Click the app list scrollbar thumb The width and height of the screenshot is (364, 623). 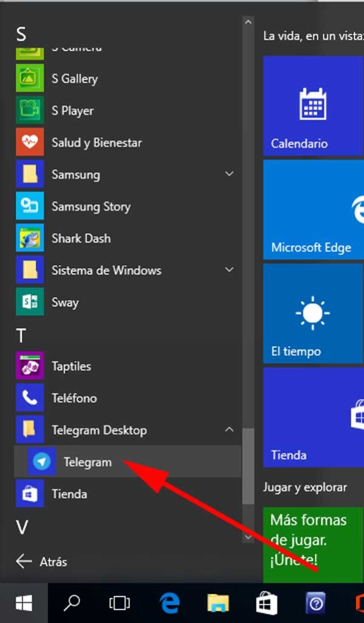pyautogui.click(x=249, y=466)
